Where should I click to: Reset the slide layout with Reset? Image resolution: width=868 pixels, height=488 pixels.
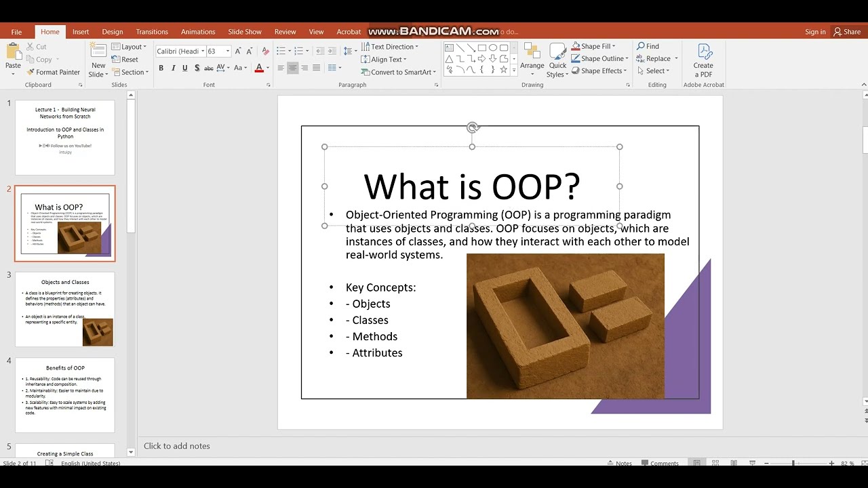pyautogui.click(x=125, y=59)
